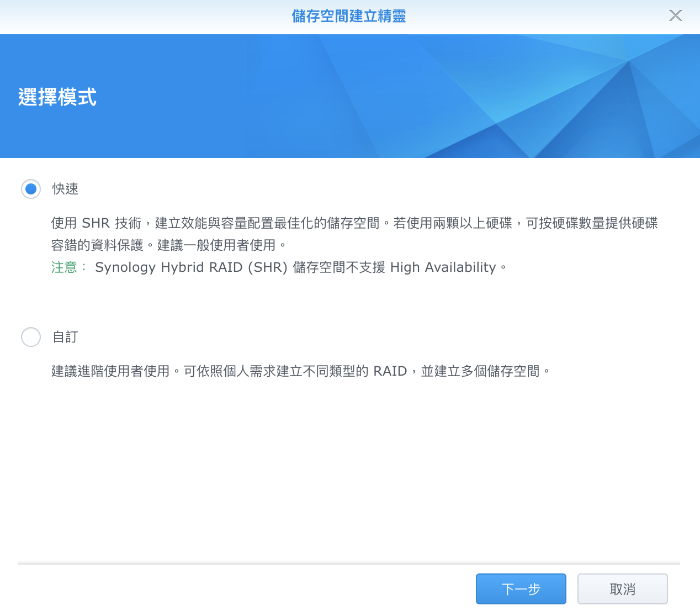700x611 pixels.
Task: Click the description line starting 容錯的資料保護
Action: click(x=97, y=245)
